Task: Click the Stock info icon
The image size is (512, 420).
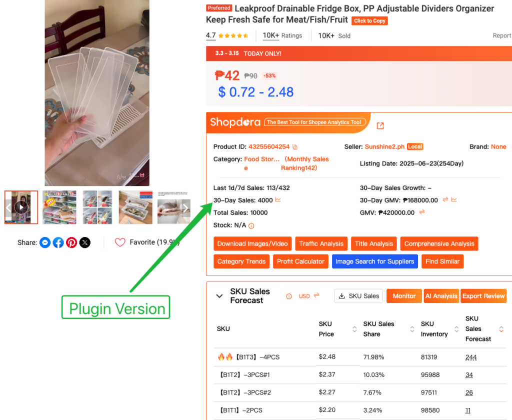Action: (x=251, y=225)
